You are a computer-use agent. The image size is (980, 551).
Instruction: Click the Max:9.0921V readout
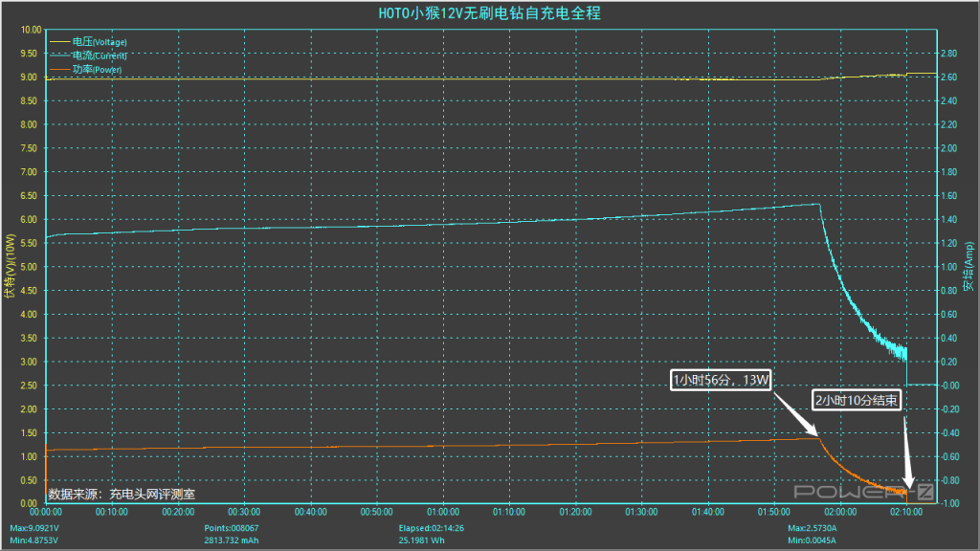34,528
